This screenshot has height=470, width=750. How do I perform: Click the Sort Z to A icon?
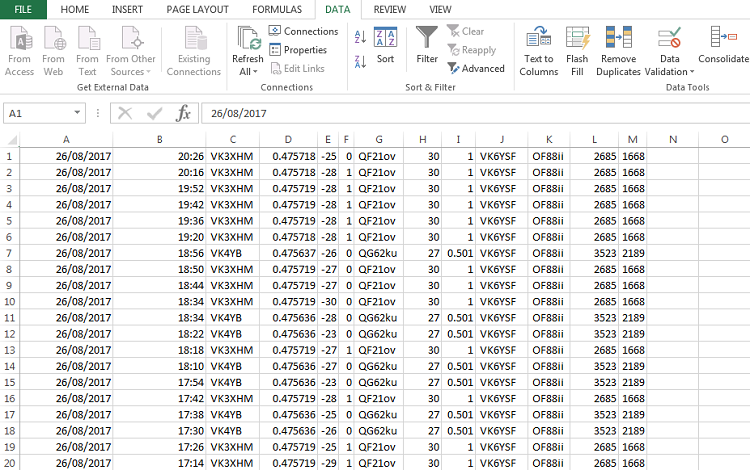click(x=360, y=61)
